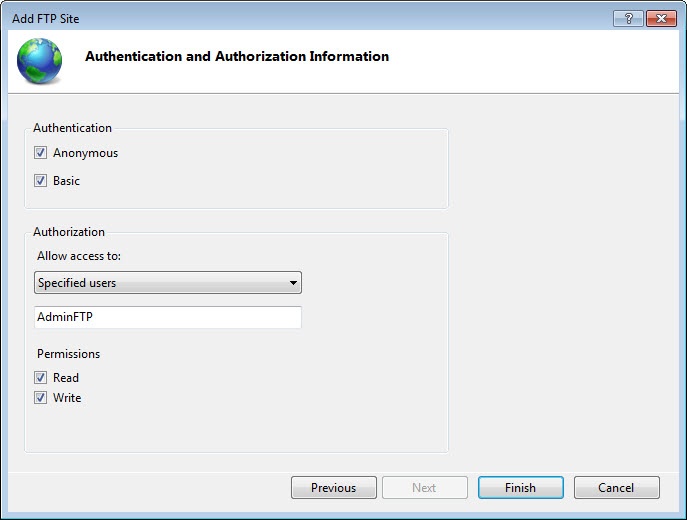Toggle the Basic authentication checkbox
Screen dimensions: 687x520
coord(41,181)
